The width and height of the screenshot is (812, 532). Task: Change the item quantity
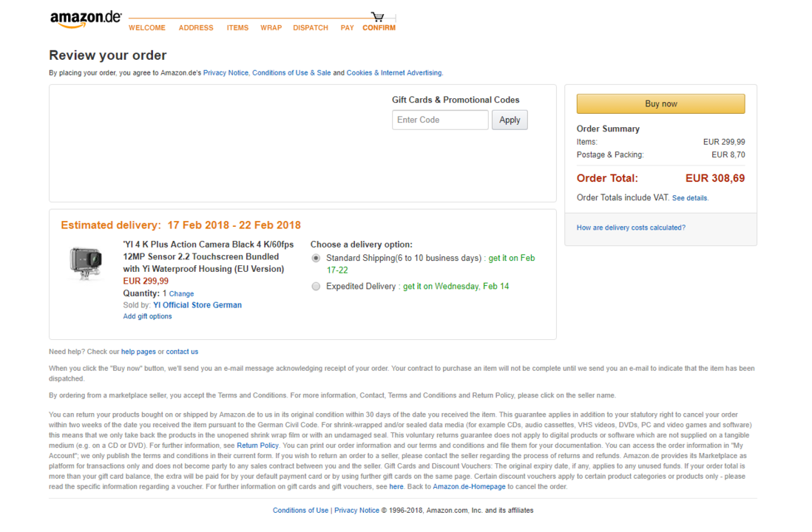pyautogui.click(x=181, y=294)
